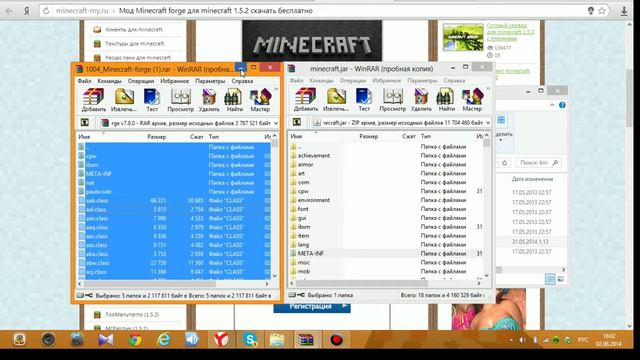This screenshot has height=360, width=640.
Task: Reload the page in browser
Action: point(46,11)
